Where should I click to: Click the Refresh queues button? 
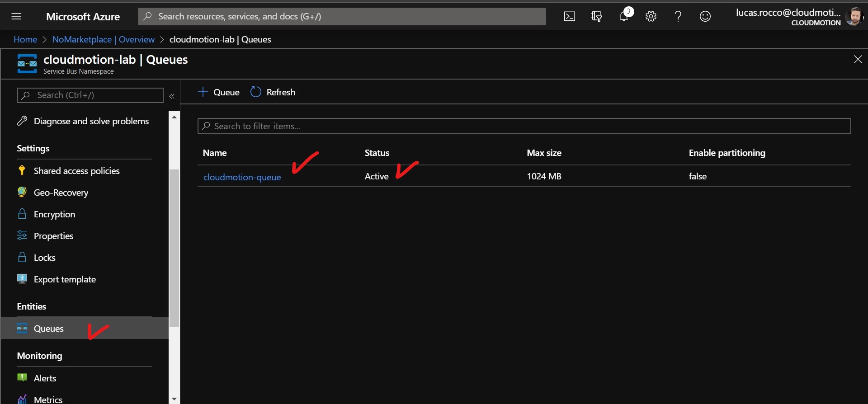coord(273,92)
